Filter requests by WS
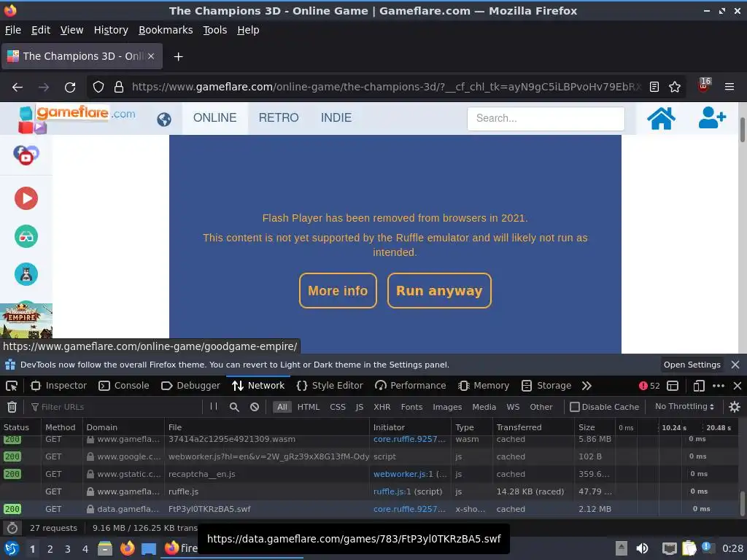 (x=513, y=407)
